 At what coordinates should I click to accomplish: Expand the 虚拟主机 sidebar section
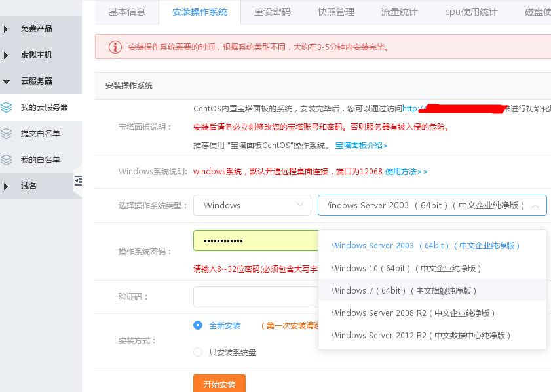tap(41, 55)
